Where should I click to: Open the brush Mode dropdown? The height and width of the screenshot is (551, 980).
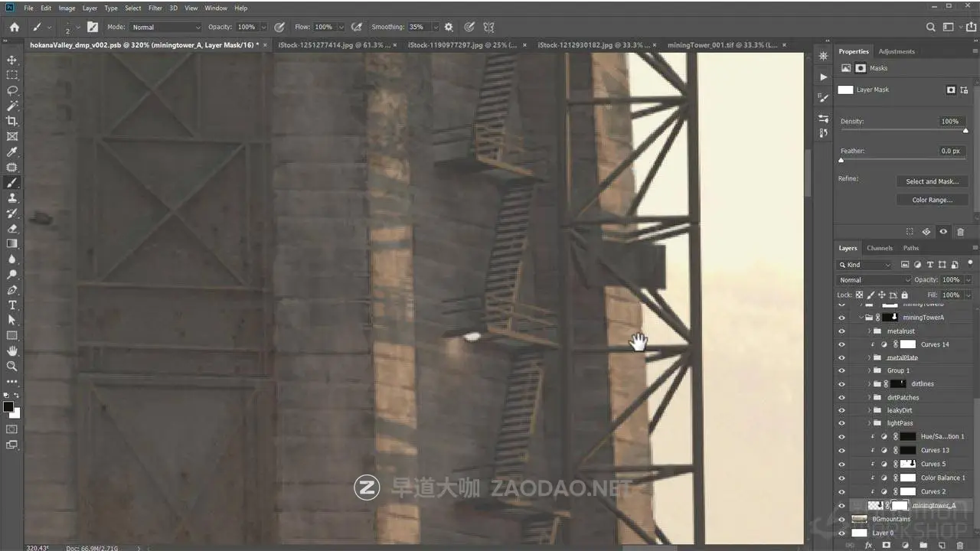pyautogui.click(x=165, y=27)
